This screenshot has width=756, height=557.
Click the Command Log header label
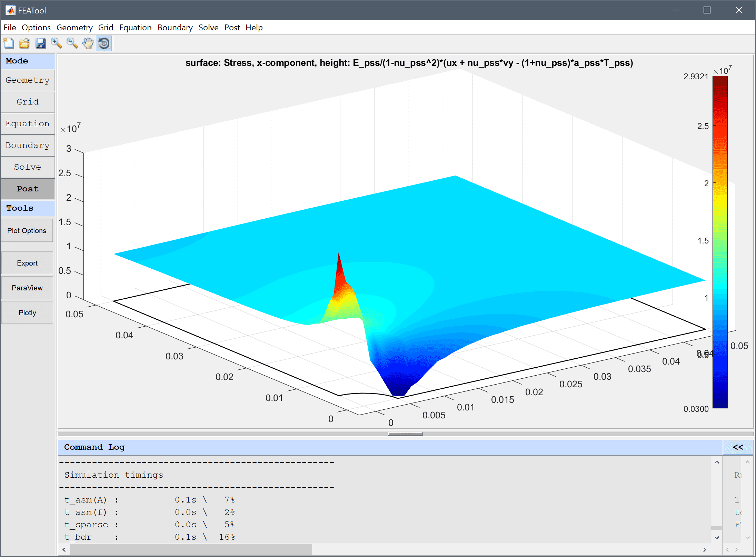[x=94, y=447]
